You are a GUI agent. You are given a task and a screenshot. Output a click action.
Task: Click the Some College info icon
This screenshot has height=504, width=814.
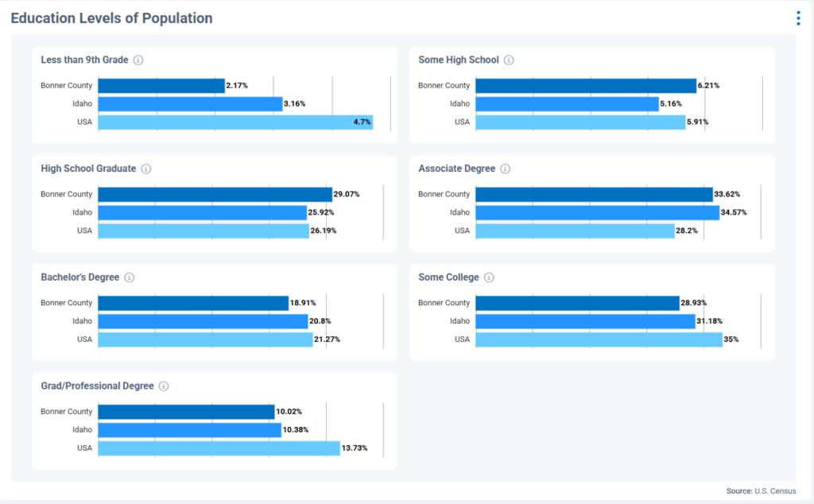[x=486, y=277]
